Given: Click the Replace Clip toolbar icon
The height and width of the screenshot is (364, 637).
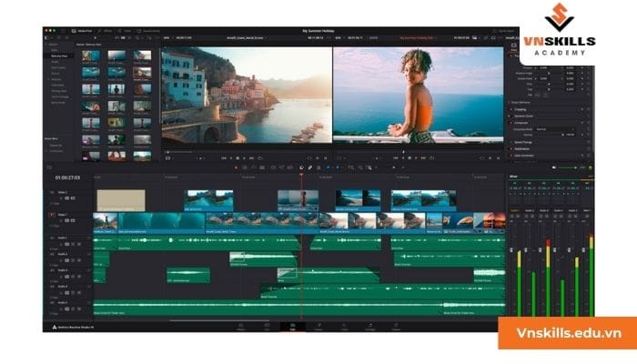Looking at the screenshot, I should (x=290, y=167).
